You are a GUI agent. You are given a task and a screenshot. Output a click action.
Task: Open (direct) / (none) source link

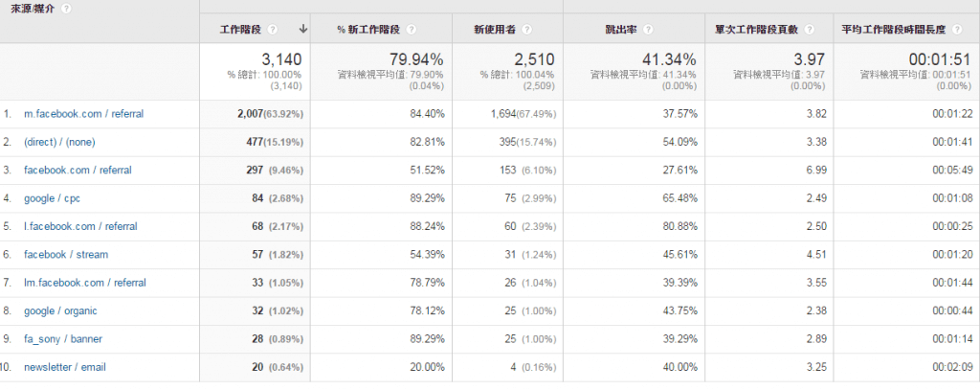(59, 142)
